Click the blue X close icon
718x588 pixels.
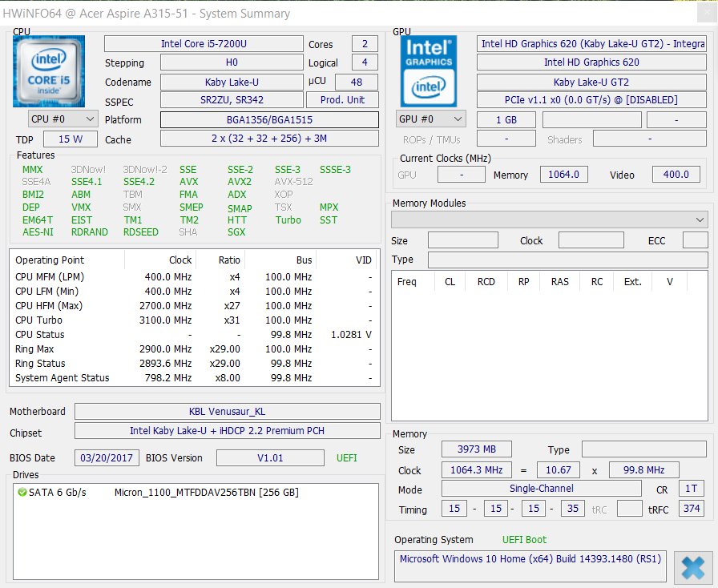click(x=692, y=567)
